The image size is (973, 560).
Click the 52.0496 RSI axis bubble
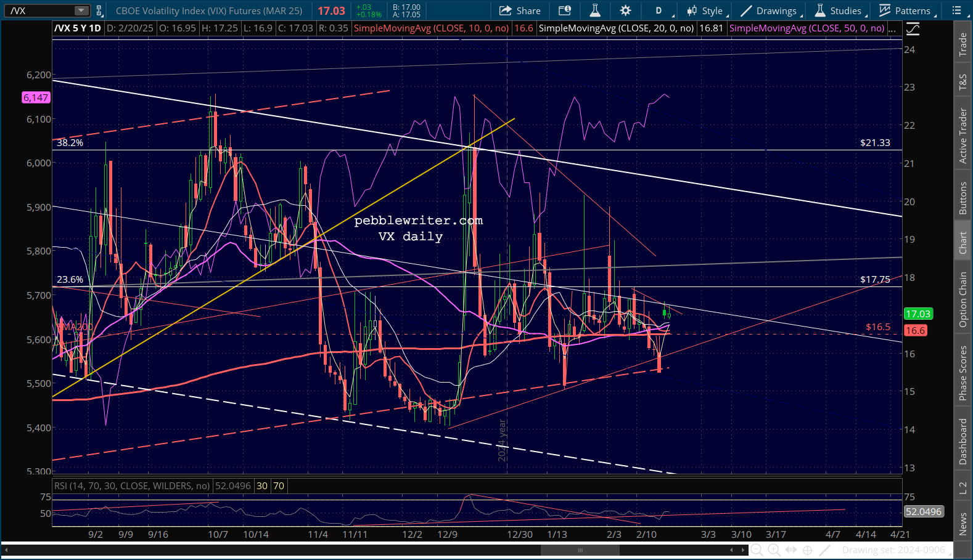pyautogui.click(x=924, y=512)
